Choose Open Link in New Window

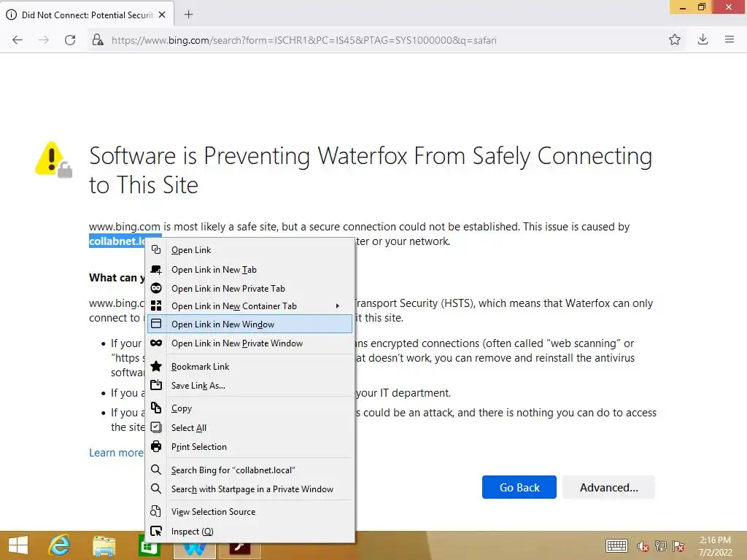[x=250, y=324]
